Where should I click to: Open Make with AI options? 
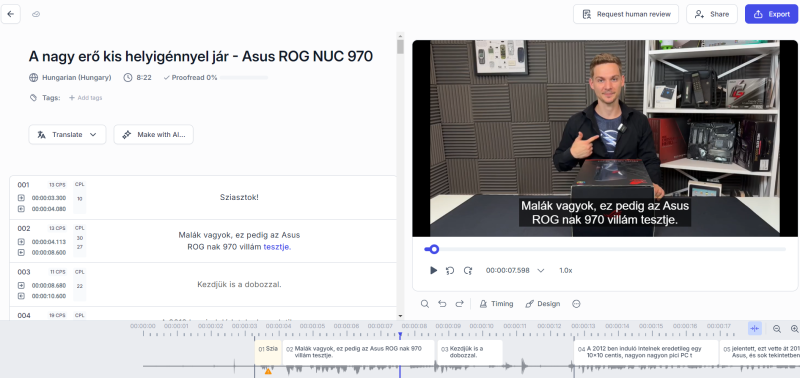click(x=154, y=135)
